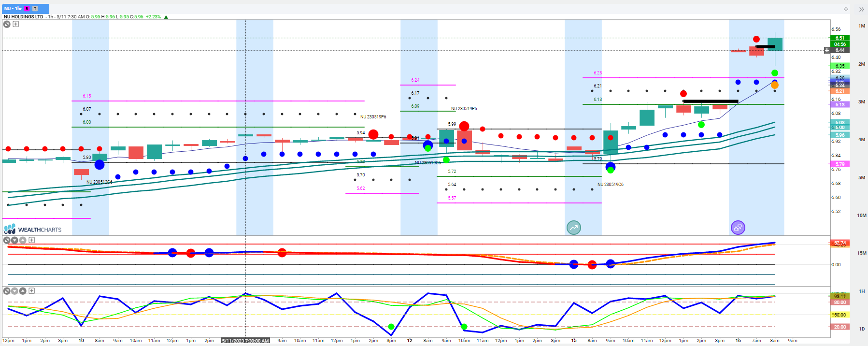868x346 pixels.
Task: Click the magenta 5.79 price tag
Action: (x=840, y=164)
